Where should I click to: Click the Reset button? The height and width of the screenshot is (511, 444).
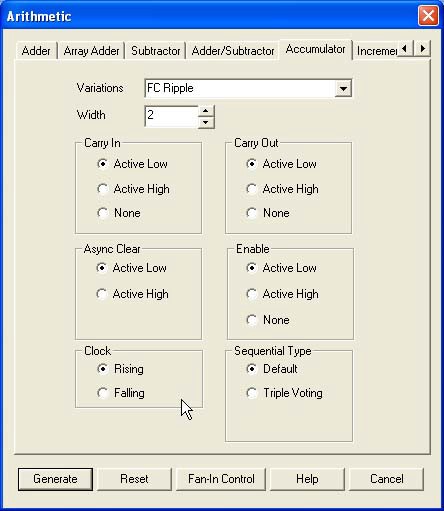(134, 479)
